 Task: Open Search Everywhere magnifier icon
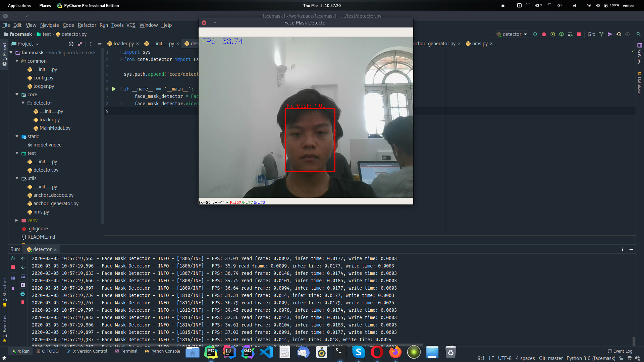click(638, 34)
